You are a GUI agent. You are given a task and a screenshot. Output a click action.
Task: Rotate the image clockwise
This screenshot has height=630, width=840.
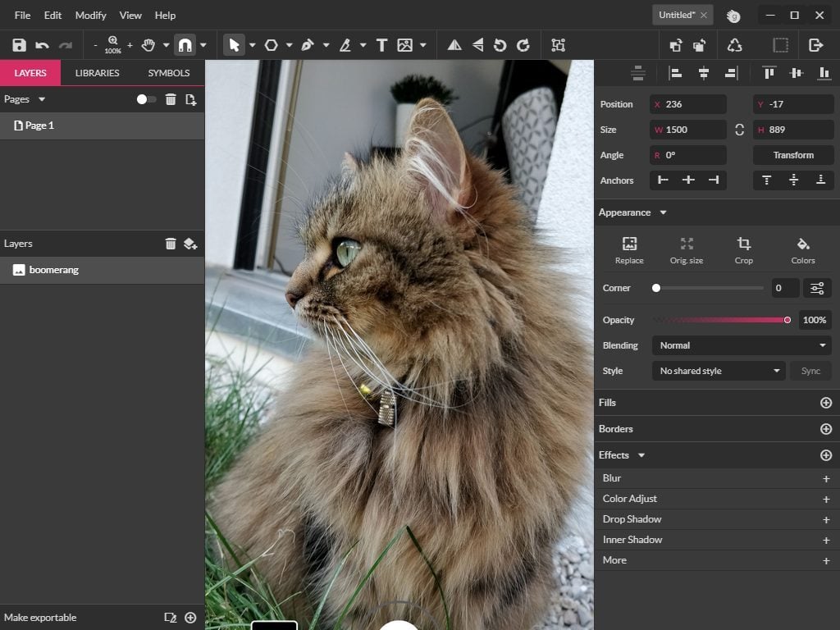point(523,45)
